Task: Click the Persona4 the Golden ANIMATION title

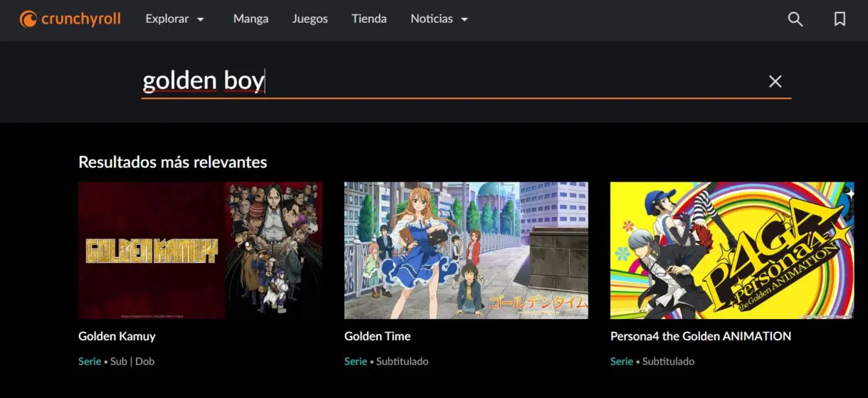Action: click(701, 336)
